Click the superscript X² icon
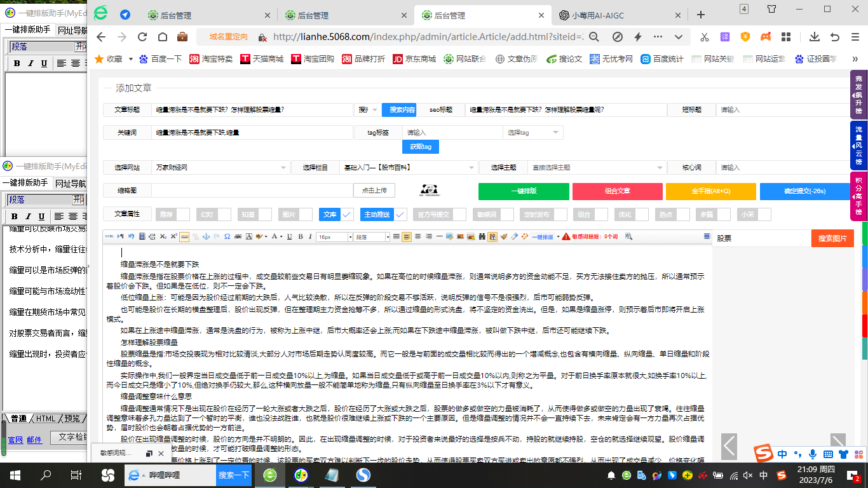The height and width of the screenshot is (488, 868). 175,236
